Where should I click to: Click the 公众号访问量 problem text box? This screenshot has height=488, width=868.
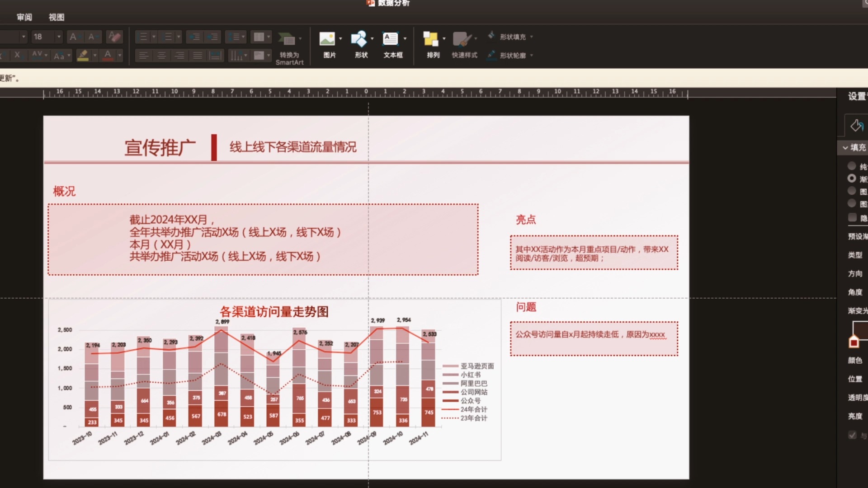coord(594,339)
